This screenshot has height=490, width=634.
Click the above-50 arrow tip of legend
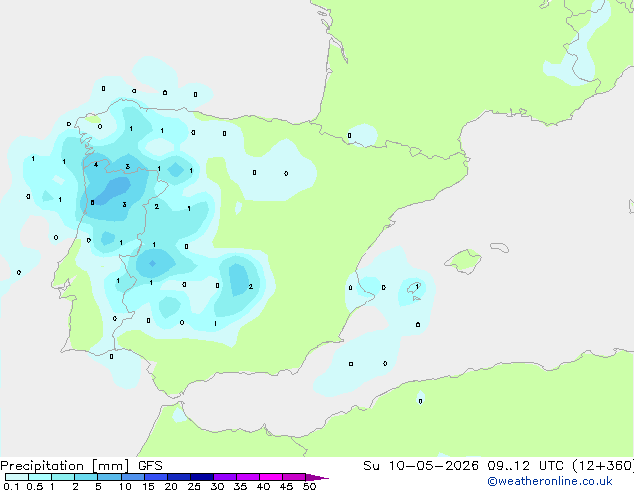[x=317, y=477]
